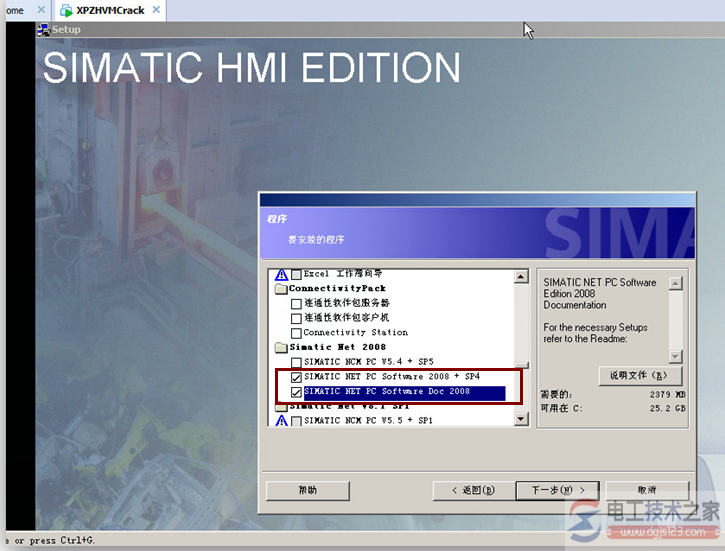Check the 连通性软件包服务器 checkbox
Screen dimensions: 725x551
[296, 304]
